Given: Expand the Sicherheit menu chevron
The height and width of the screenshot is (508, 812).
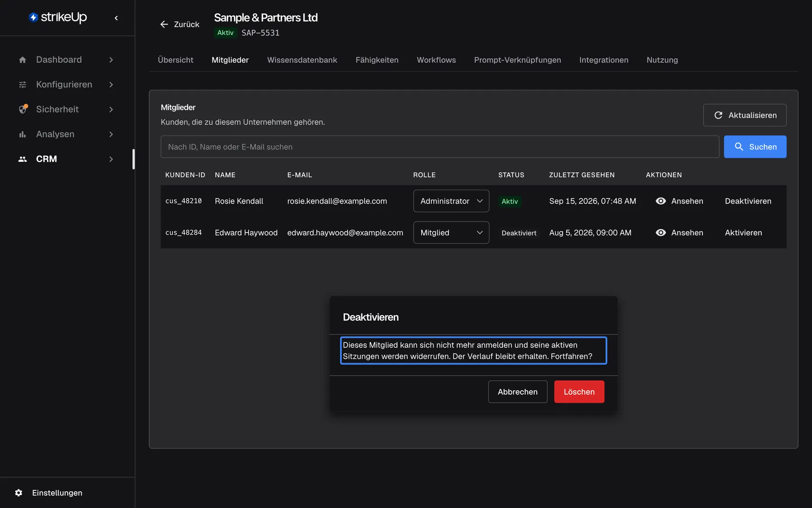Looking at the screenshot, I should [111, 109].
